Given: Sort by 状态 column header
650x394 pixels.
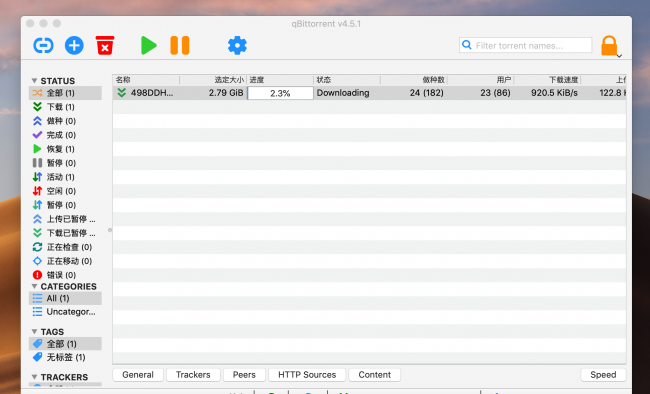Looking at the screenshot, I should coord(347,80).
